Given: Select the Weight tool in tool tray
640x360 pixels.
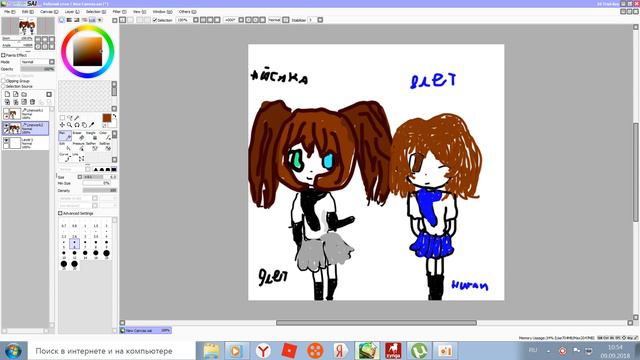Looking at the screenshot, I should point(91,136).
